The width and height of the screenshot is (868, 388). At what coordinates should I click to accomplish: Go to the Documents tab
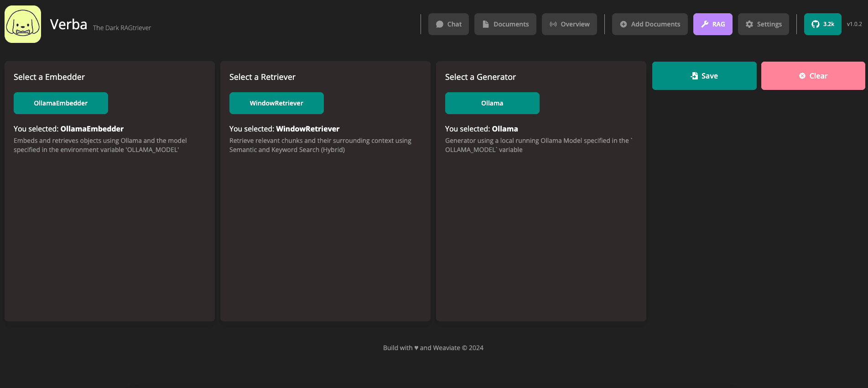click(505, 24)
